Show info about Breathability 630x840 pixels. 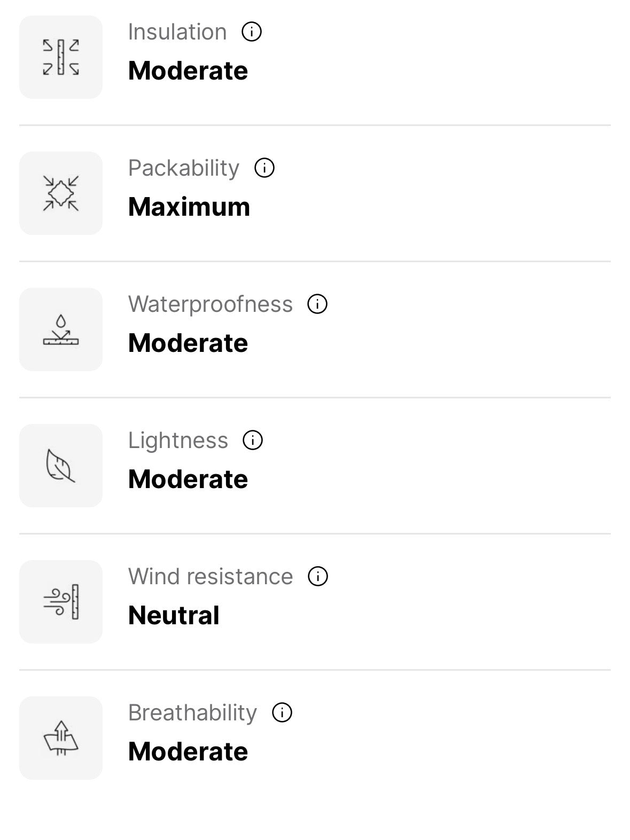point(282,713)
